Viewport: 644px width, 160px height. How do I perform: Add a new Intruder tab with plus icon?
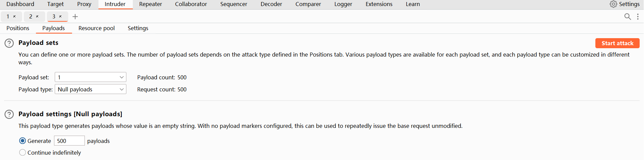[x=75, y=16]
